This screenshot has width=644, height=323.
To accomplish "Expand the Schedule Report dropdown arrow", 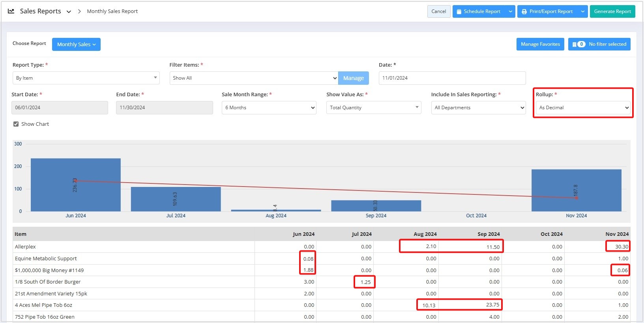I will coord(511,11).
